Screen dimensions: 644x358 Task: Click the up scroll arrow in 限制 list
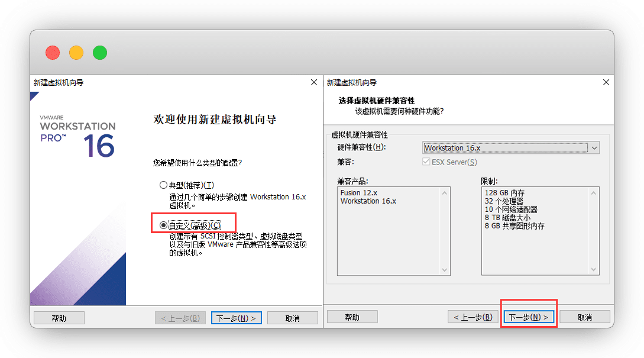point(593,193)
